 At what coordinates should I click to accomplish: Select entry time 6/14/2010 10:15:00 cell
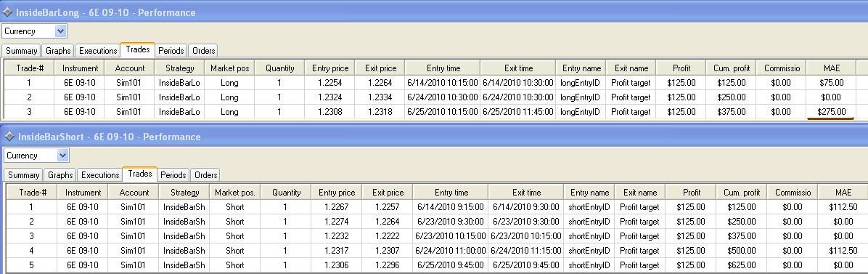(x=442, y=83)
